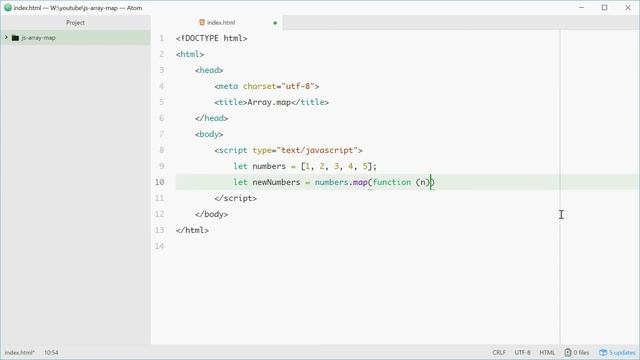Maximize the Atom window
Screen dimensions: 640x360
[x=604, y=7]
